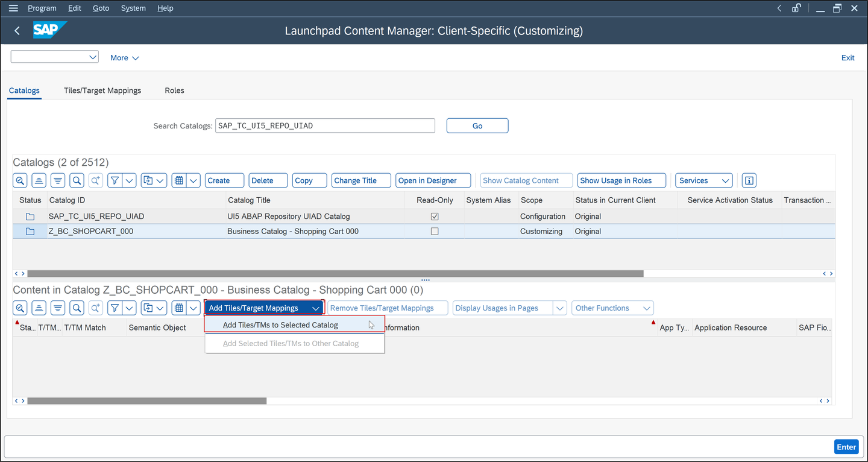The image size is (868, 462).
Task: Click the Layout grid icon in the Catalogs toolbar
Action: tap(178, 180)
